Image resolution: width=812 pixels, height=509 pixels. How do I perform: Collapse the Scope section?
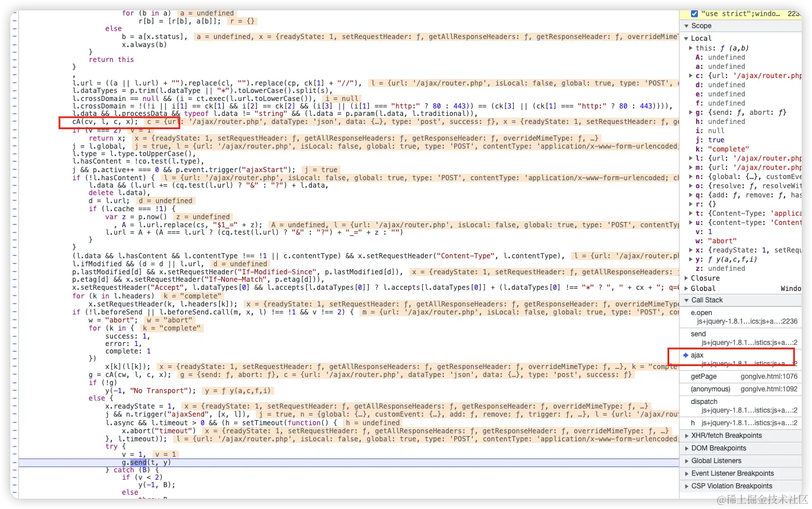pyautogui.click(x=686, y=26)
